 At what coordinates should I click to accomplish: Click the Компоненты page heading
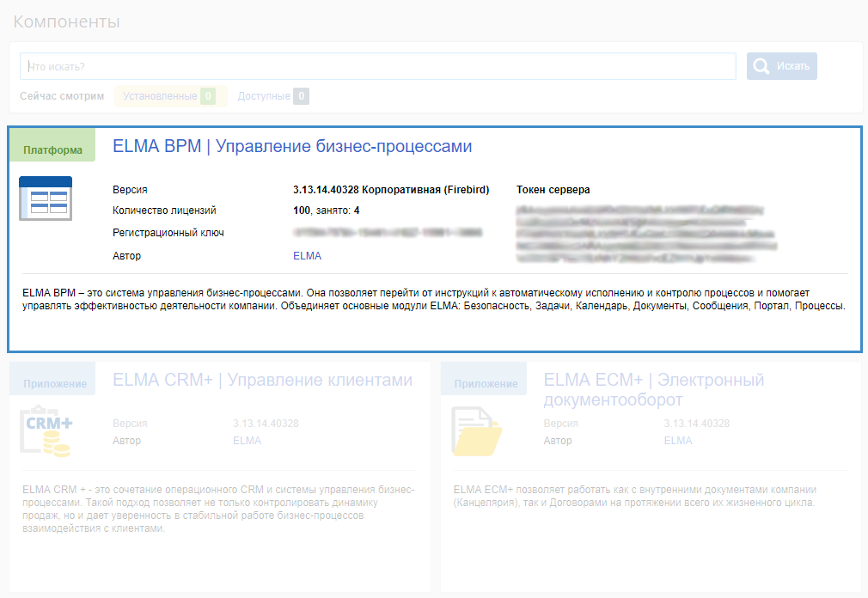click(x=66, y=21)
